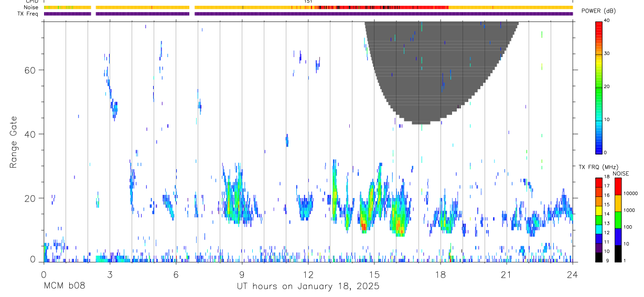Click hour 9 on the UT axis

[x=242, y=273]
